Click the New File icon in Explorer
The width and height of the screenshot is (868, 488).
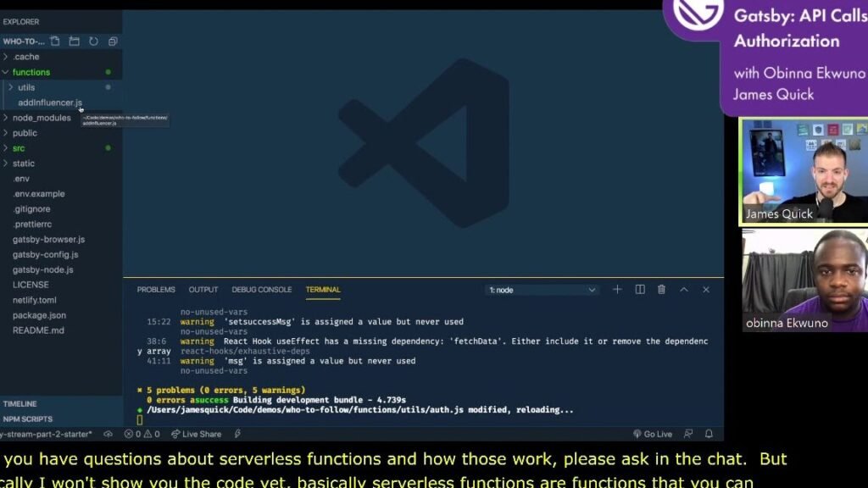(x=55, y=41)
